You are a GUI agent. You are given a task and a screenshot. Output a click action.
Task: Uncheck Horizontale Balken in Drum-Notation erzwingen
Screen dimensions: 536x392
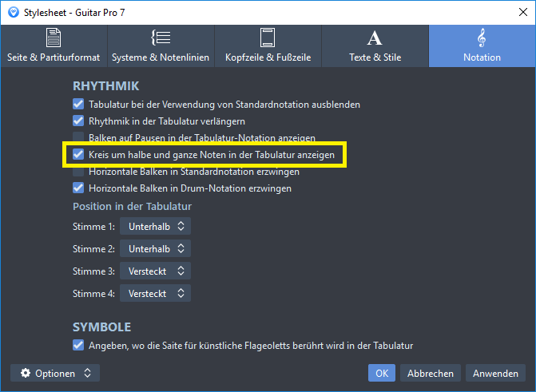78,188
